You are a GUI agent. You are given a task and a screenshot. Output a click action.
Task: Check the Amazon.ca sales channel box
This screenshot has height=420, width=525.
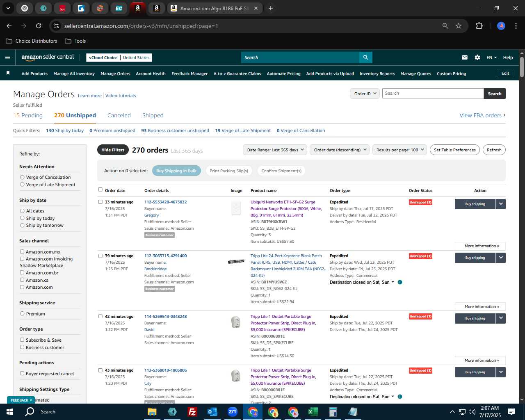click(x=22, y=280)
